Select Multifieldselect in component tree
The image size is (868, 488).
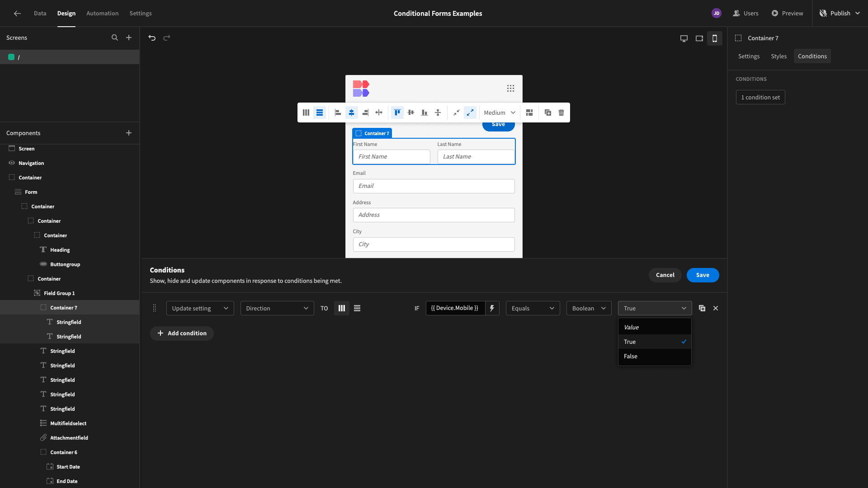(x=70, y=423)
